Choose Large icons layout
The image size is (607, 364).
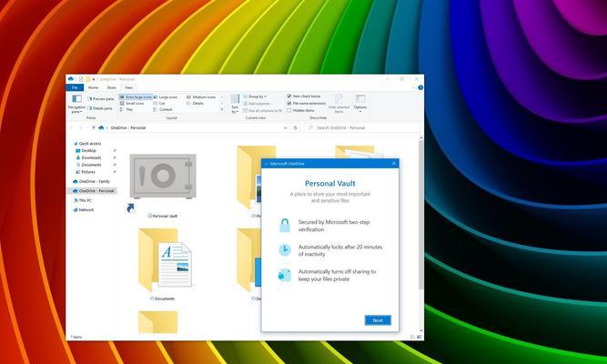pos(166,97)
